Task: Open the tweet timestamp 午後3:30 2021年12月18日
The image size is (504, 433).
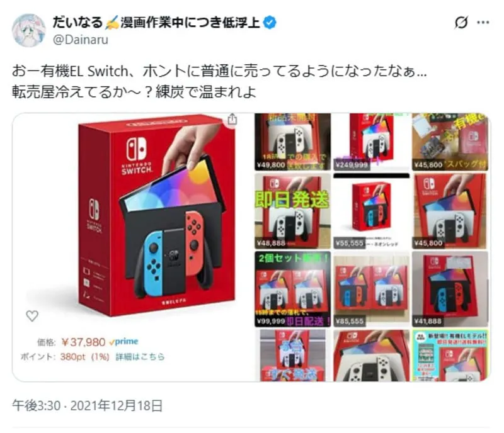Action: pyautogui.click(x=87, y=406)
